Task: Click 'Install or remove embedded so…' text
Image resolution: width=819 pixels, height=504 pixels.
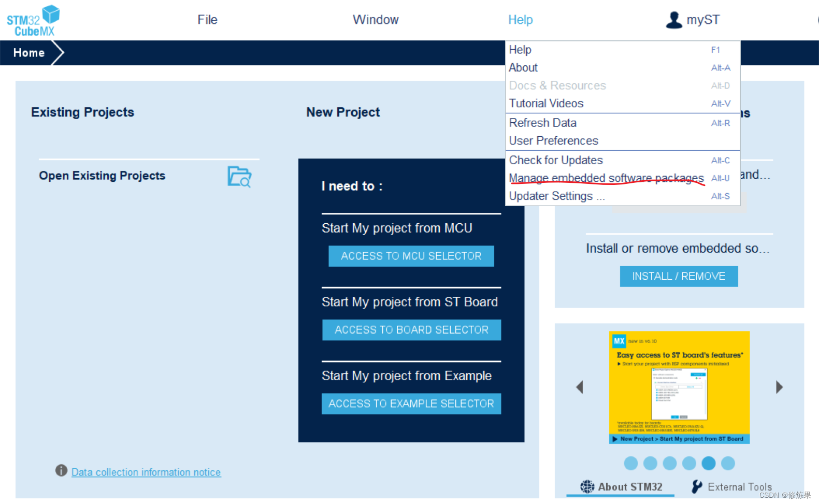Action: point(678,249)
